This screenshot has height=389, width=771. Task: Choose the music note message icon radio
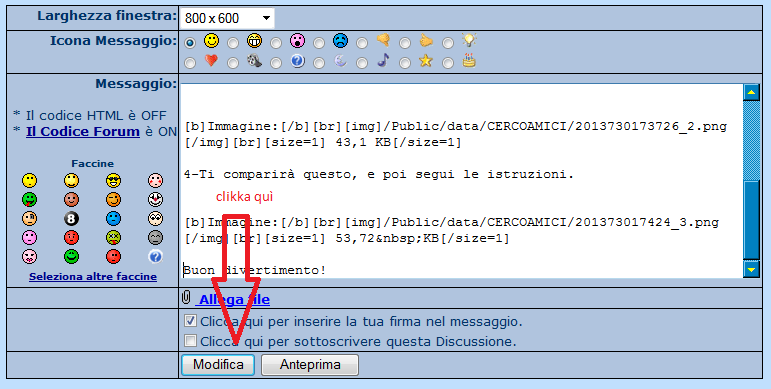362,63
